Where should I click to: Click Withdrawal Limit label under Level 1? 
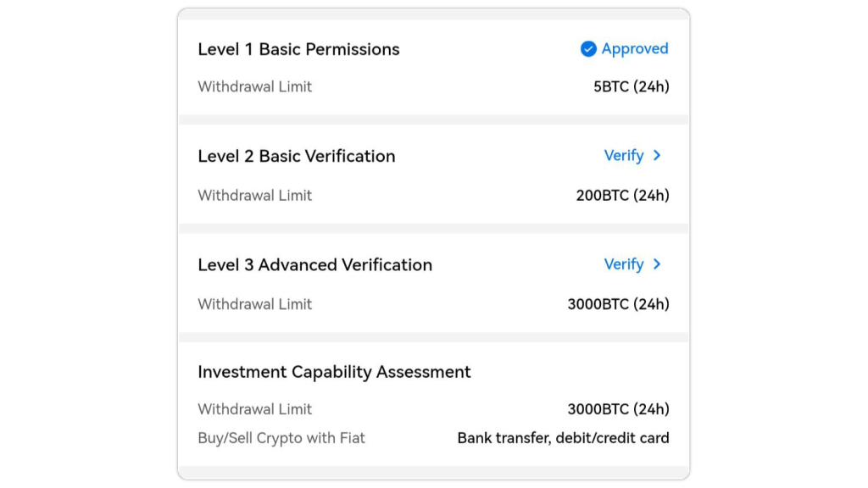click(254, 86)
